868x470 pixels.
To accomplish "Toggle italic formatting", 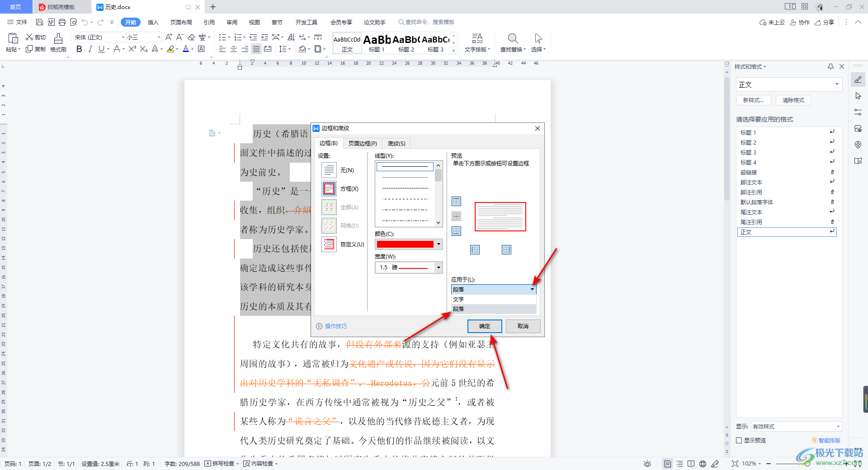I will 90,49.
